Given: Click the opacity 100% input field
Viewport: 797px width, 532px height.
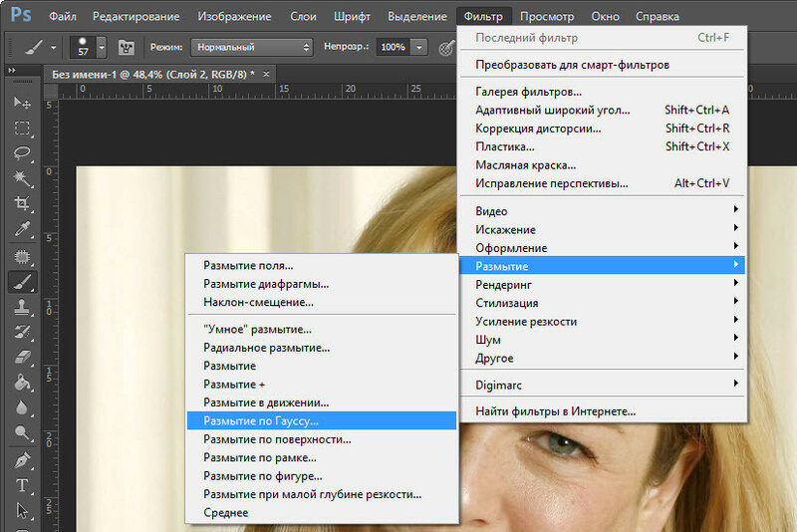Looking at the screenshot, I should coord(393,47).
